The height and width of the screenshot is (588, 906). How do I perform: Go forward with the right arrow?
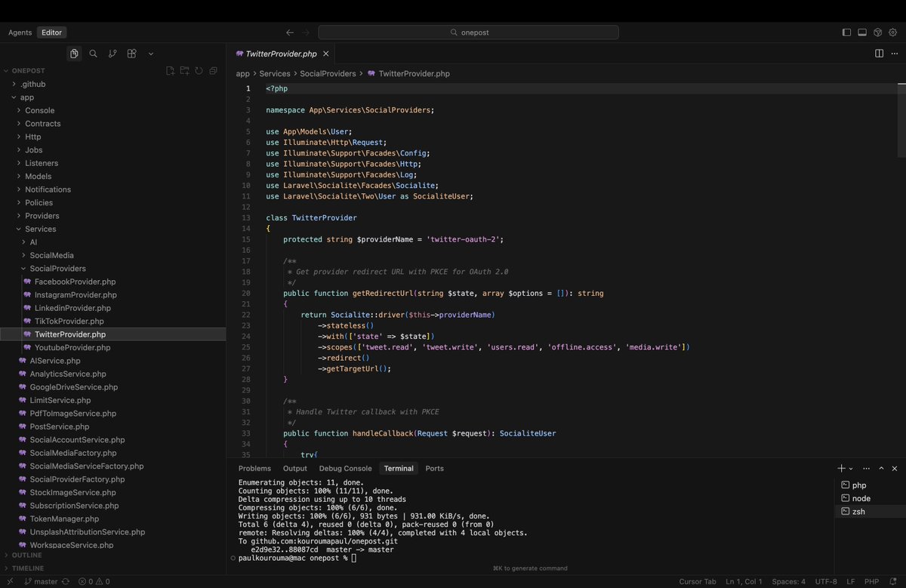[306, 32]
